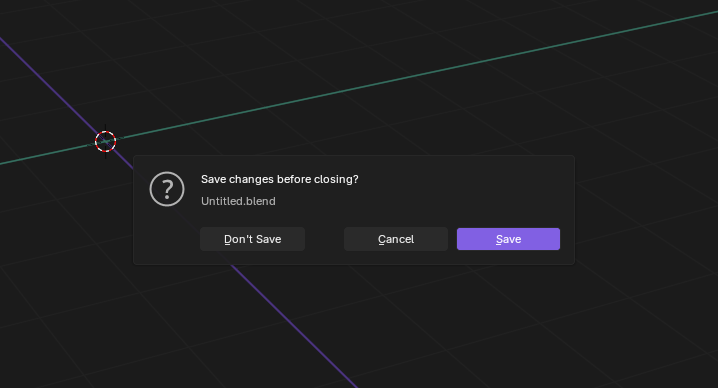Click the "Save changes before closing?" heading
The width and height of the screenshot is (718, 388).
click(280, 179)
